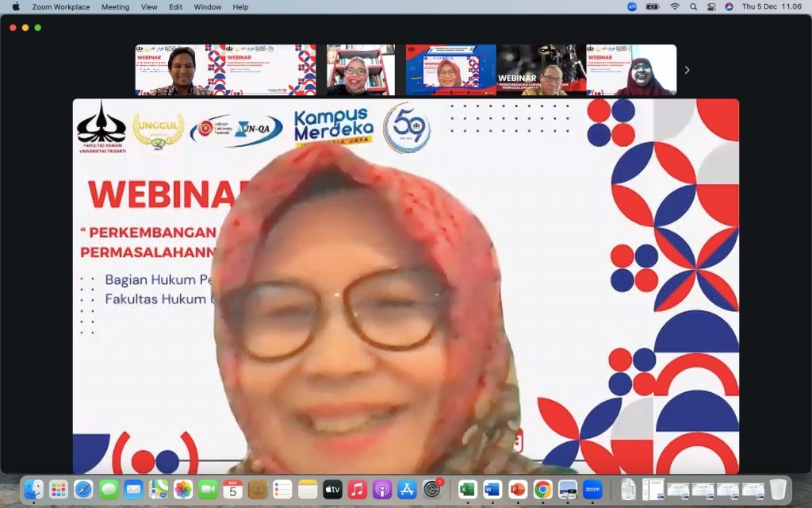Select thumbnail of woman by bookshelf
The image size is (812, 508).
(x=361, y=70)
